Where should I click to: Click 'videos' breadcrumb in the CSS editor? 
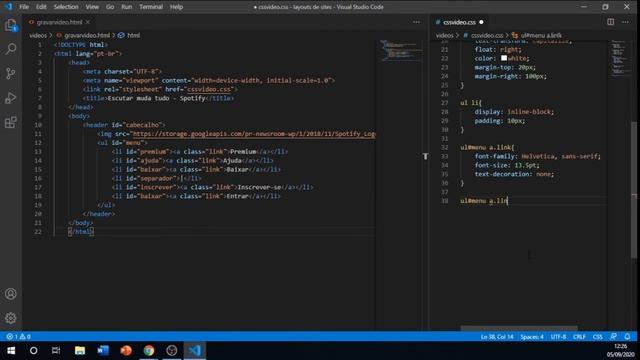pos(444,36)
